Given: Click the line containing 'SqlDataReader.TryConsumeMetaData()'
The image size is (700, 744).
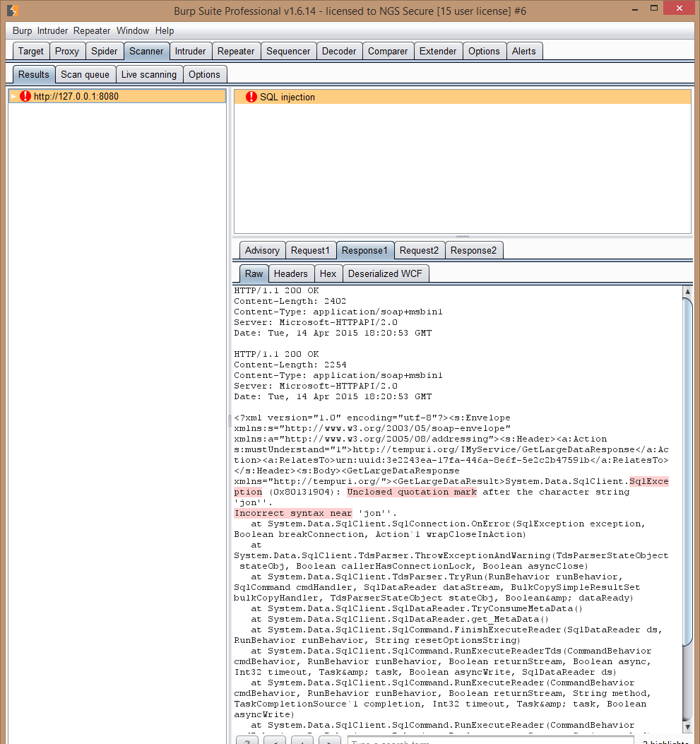Looking at the screenshot, I should pyautogui.click(x=416, y=608).
